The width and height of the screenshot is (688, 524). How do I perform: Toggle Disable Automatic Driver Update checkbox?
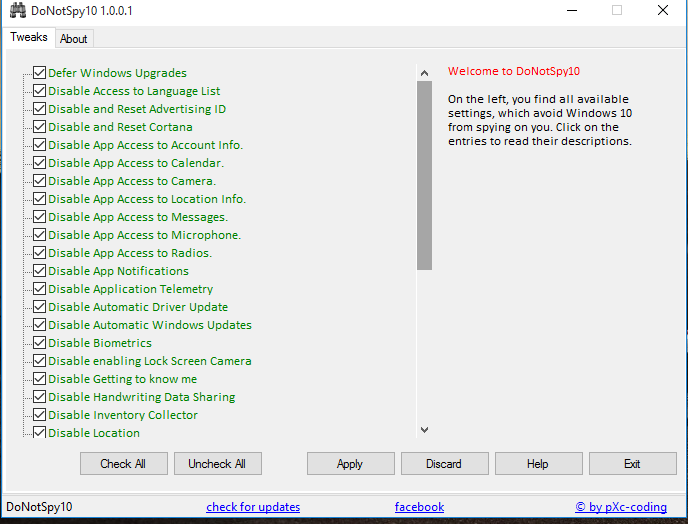pyautogui.click(x=39, y=306)
